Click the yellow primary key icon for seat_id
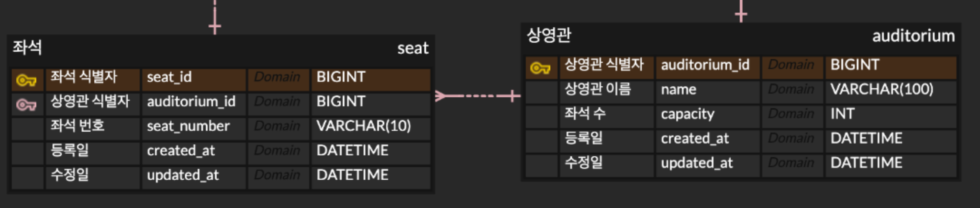Image resolution: width=980 pixels, height=208 pixels. point(26,80)
